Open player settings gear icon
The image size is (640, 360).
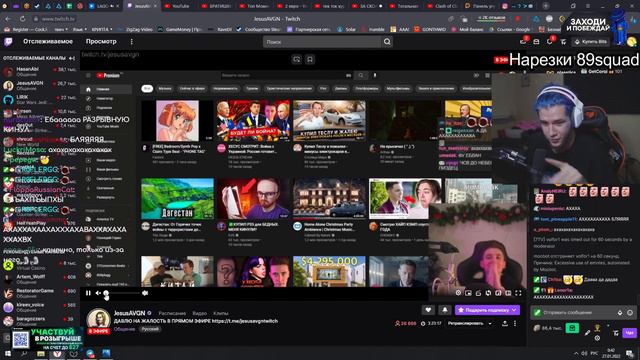click(458, 293)
